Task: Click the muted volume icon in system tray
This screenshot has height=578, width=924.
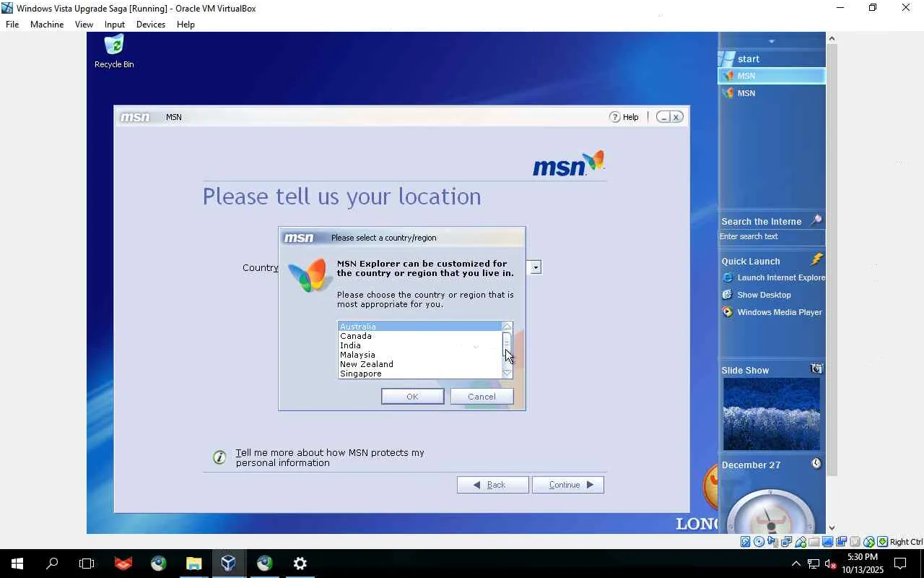Action: (830, 564)
